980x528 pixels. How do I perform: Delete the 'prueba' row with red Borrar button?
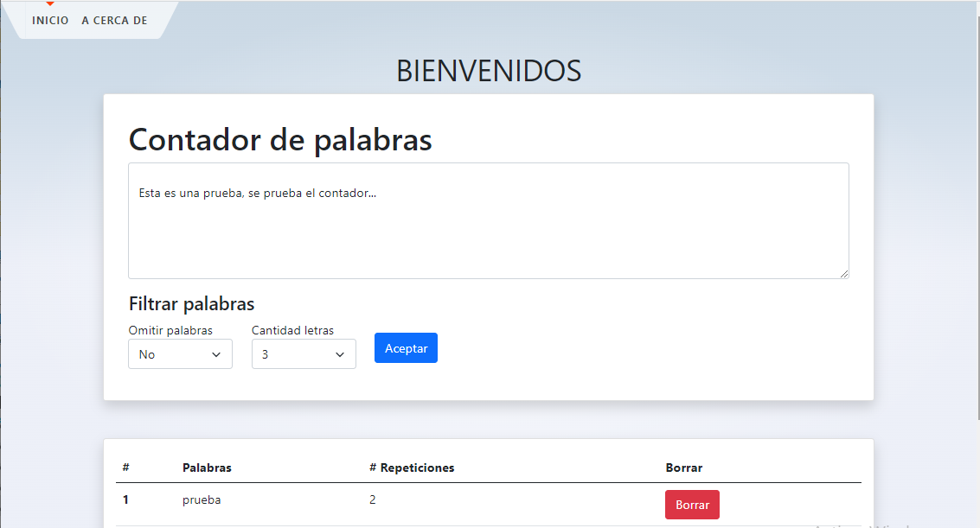click(692, 505)
